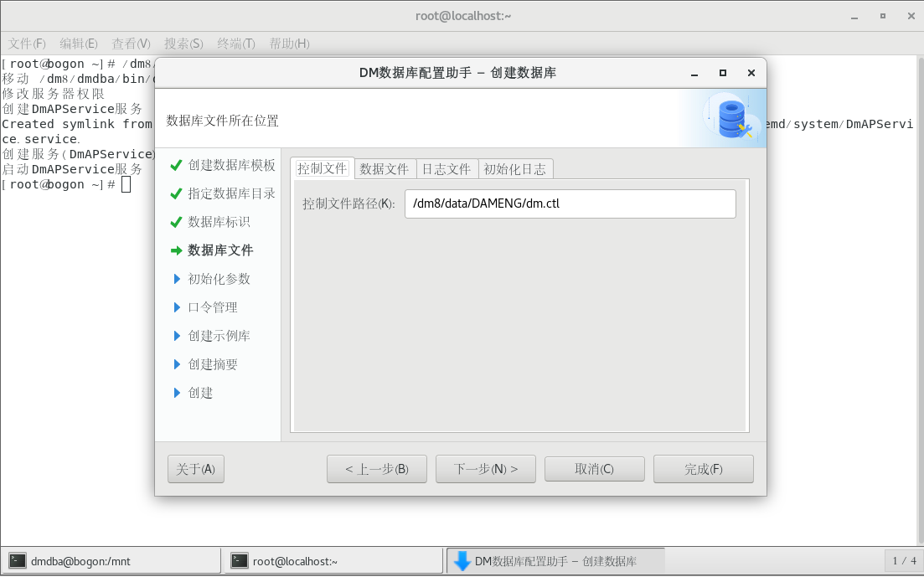Select current 数据库文件 step
Image resolution: width=924 pixels, height=577 pixels.
[x=220, y=250]
